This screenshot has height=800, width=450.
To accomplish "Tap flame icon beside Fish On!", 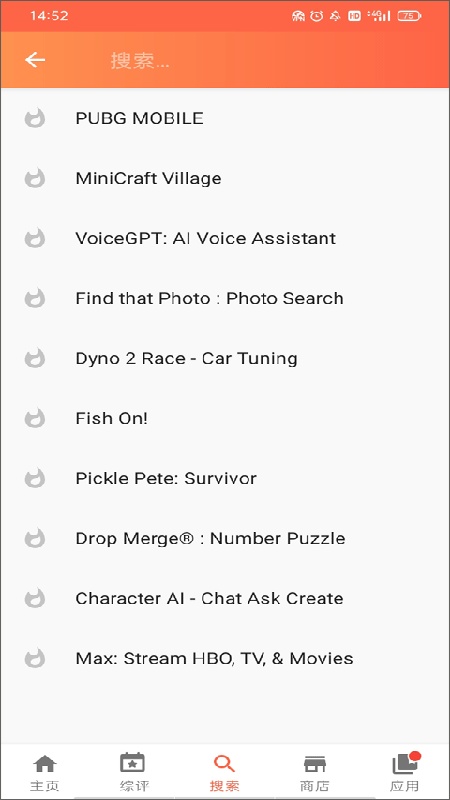I will pyautogui.click(x=35, y=418).
